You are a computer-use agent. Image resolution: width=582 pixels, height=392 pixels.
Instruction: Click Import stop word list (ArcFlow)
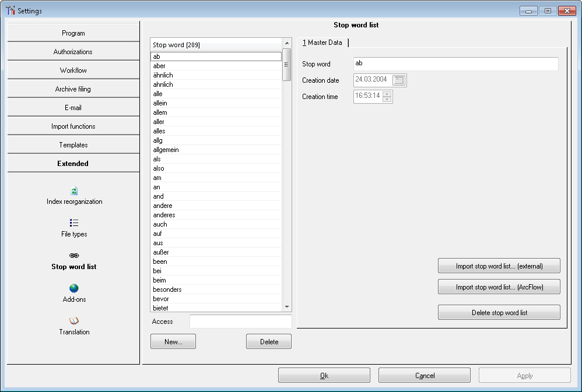click(x=499, y=287)
